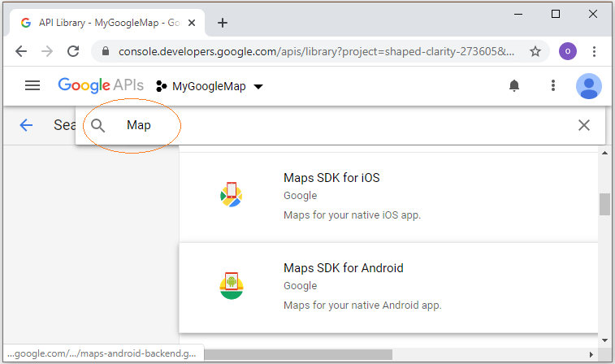The width and height of the screenshot is (615, 364).
Task: Open Maps SDK for Android result
Action: 388,288
